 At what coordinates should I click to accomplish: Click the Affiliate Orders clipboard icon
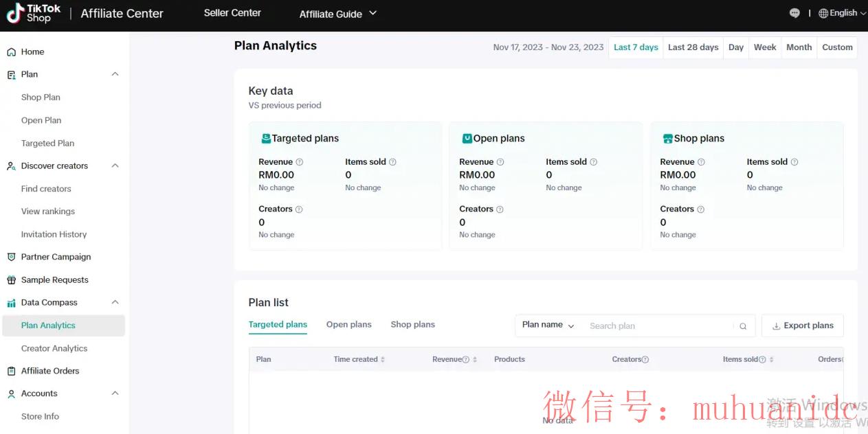tap(11, 372)
